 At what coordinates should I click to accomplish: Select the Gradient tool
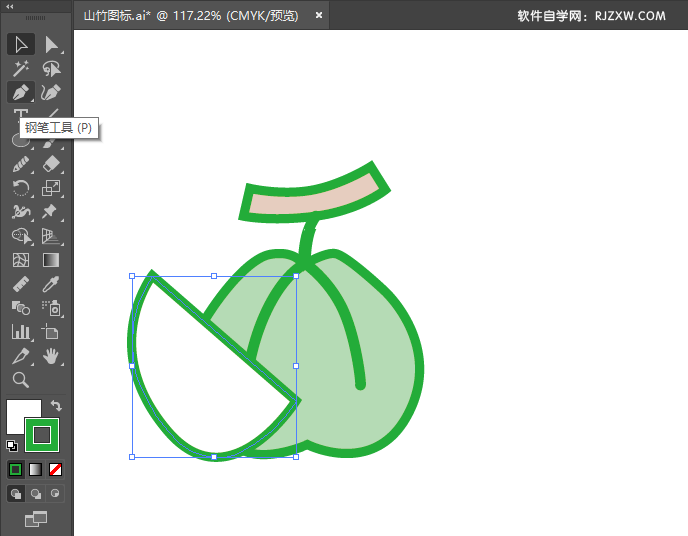click(51, 260)
